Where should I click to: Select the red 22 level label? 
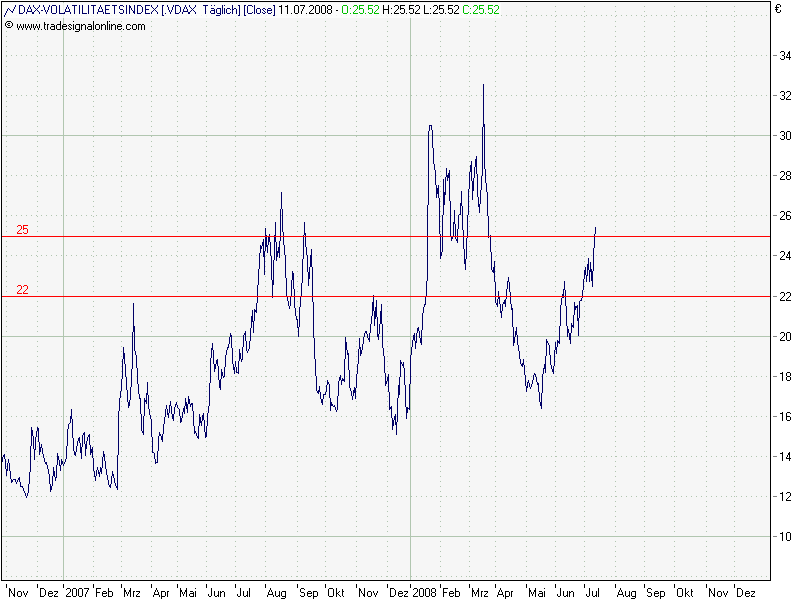(22, 290)
